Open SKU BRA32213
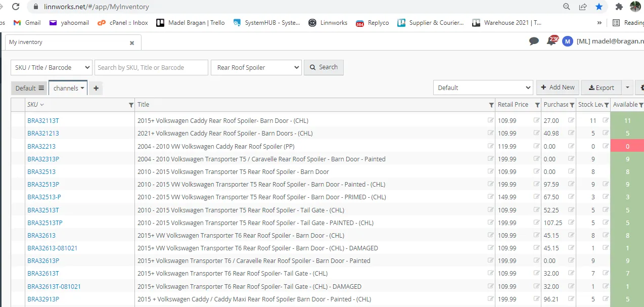This screenshot has width=644, height=307. [x=41, y=146]
